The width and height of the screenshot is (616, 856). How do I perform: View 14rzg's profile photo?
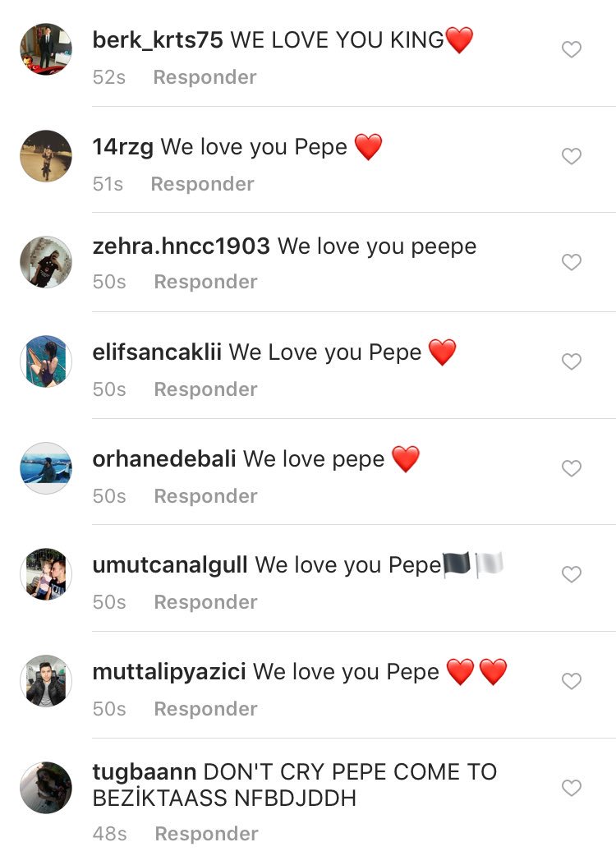pos(46,156)
